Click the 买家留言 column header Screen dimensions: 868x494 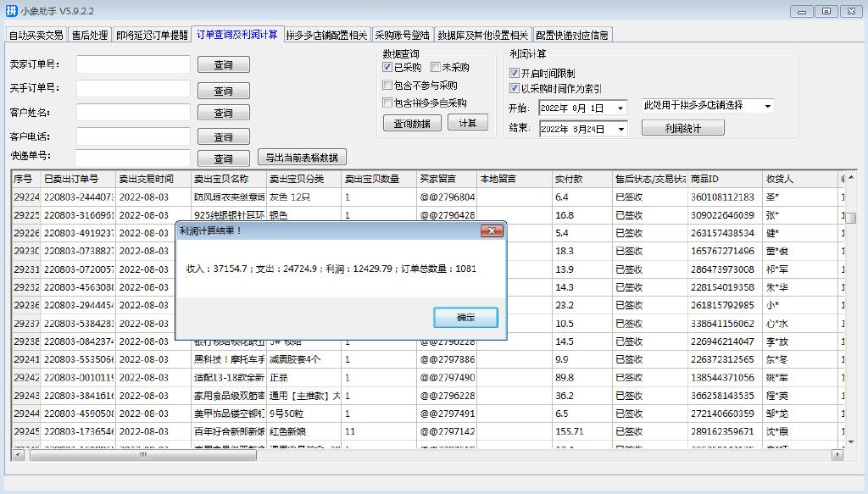pos(447,179)
